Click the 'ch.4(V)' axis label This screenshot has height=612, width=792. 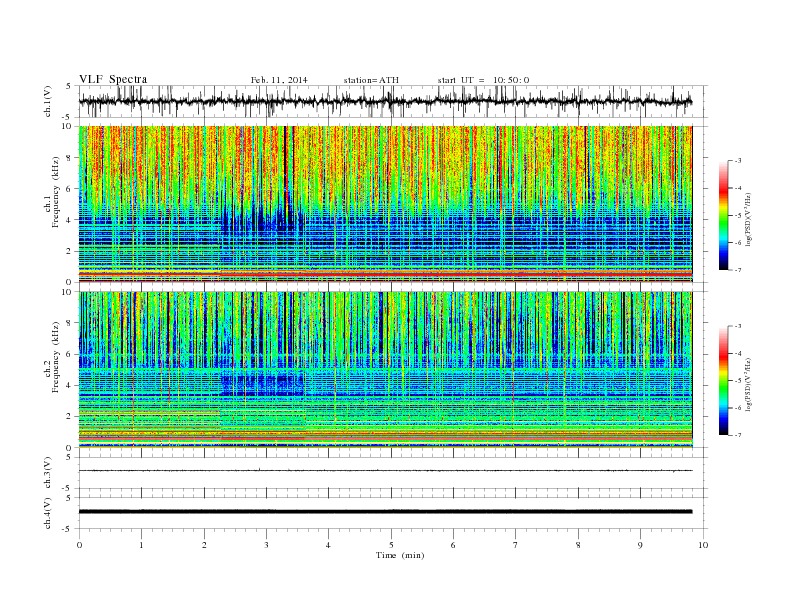[48, 513]
